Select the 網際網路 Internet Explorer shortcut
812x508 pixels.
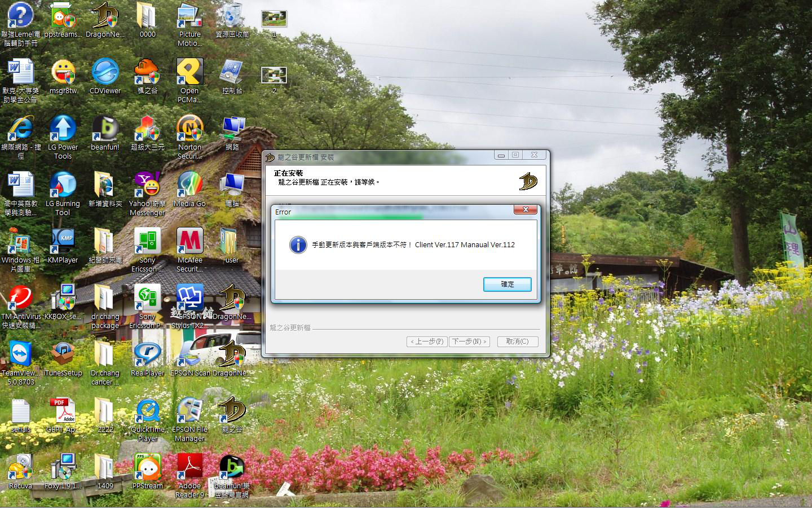(x=21, y=137)
